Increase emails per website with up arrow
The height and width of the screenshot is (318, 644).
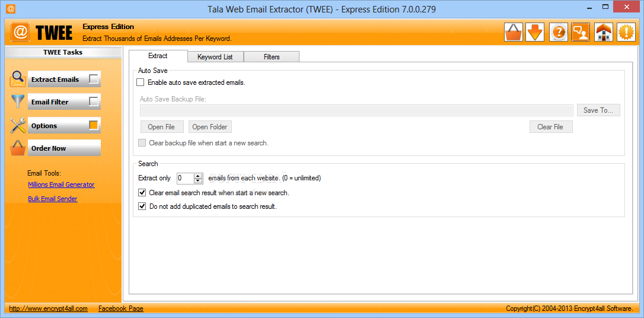click(199, 176)
